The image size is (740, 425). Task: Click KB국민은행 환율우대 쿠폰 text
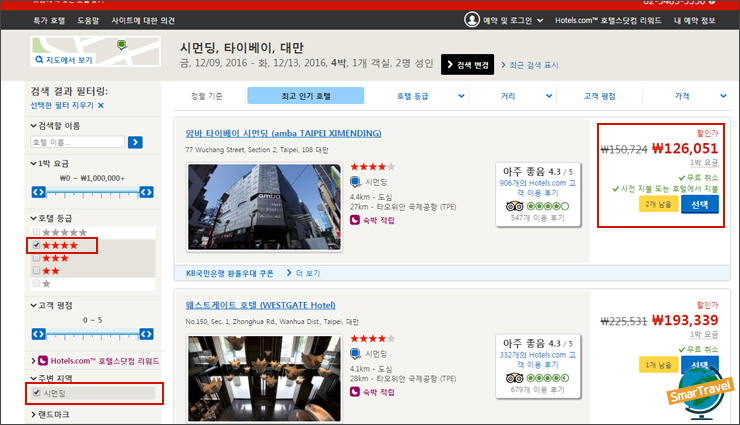coord(229,273)
